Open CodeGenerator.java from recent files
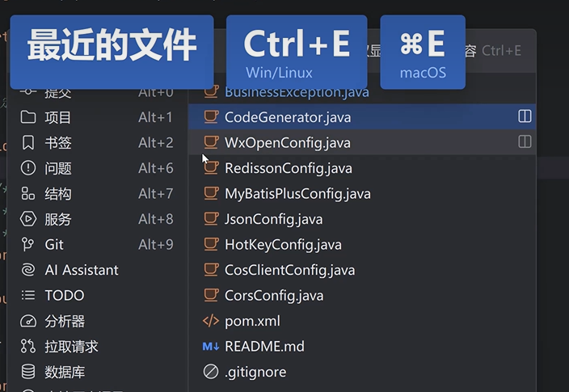The image size is (569, 392). point(362,117)
